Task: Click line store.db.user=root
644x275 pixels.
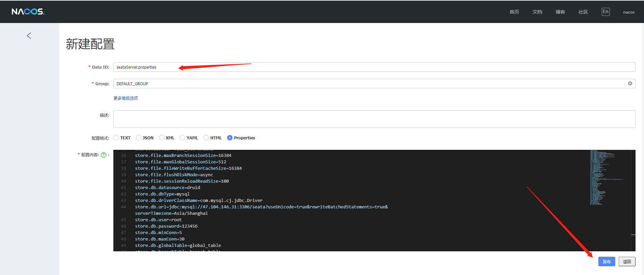Action: tap(158, 220)
